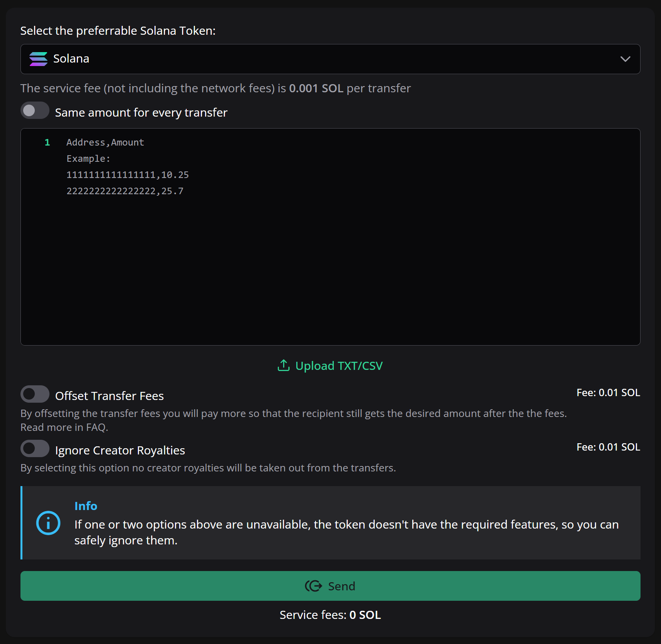661x644 pixels.
Task: Toggle Same amount for every transfer
Action: [35, 111]
